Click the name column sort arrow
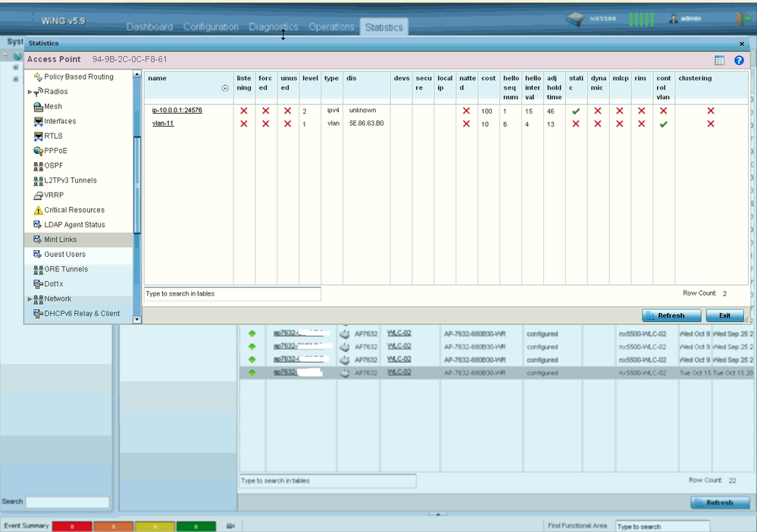 (x=225, y=89)
